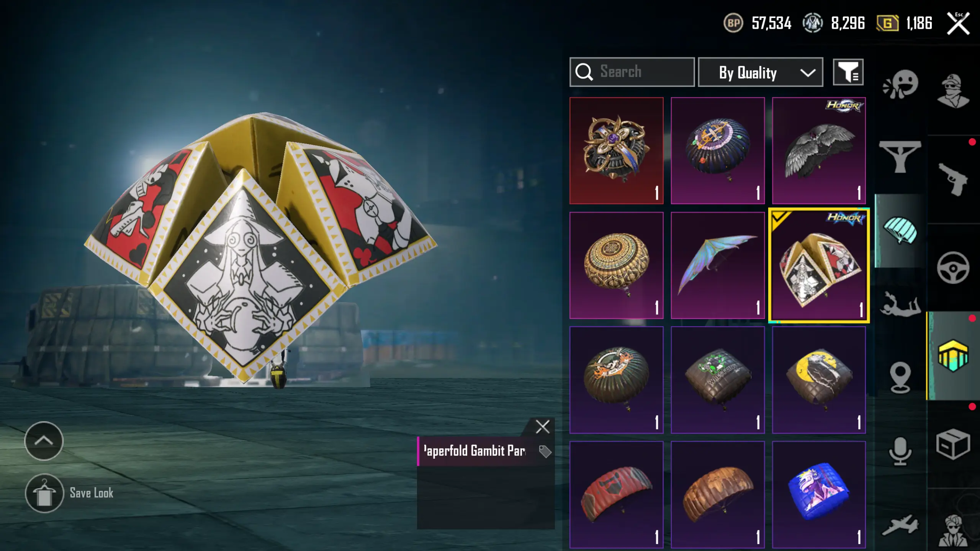980x551 pixels.
Task: Expand the By Quality sort dropdown
Action: pos(760,72)
